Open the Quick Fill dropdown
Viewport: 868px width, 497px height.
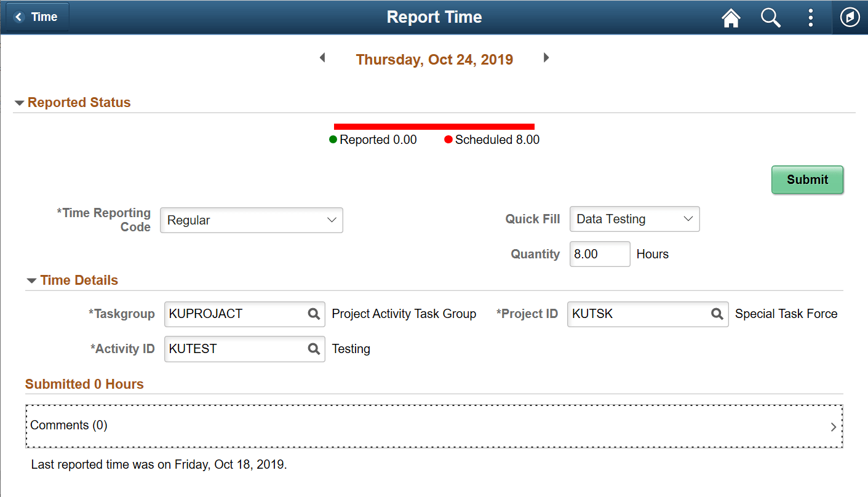point(634,219)
